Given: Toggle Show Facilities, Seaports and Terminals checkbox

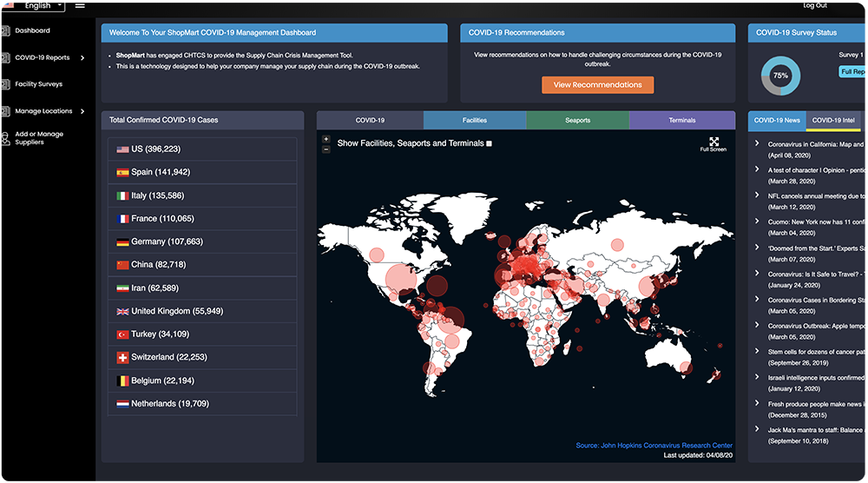Looking at the screenshot, I should [489, 143].
